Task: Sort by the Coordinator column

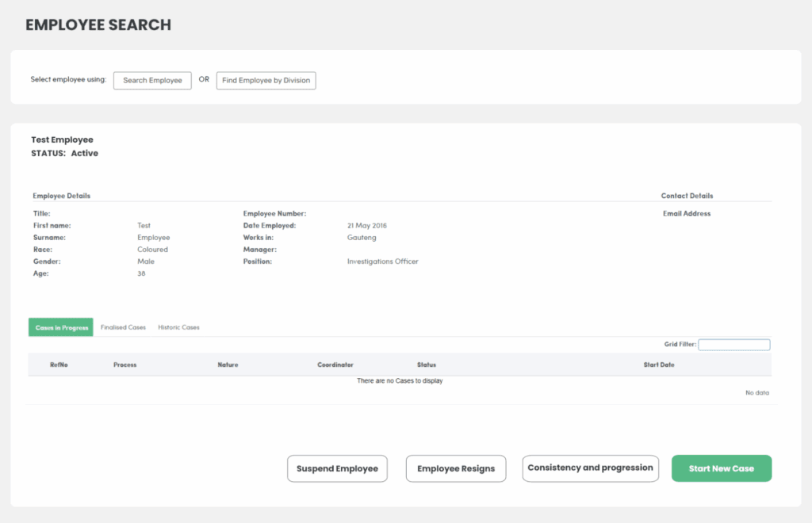Action: pos(335,365)
